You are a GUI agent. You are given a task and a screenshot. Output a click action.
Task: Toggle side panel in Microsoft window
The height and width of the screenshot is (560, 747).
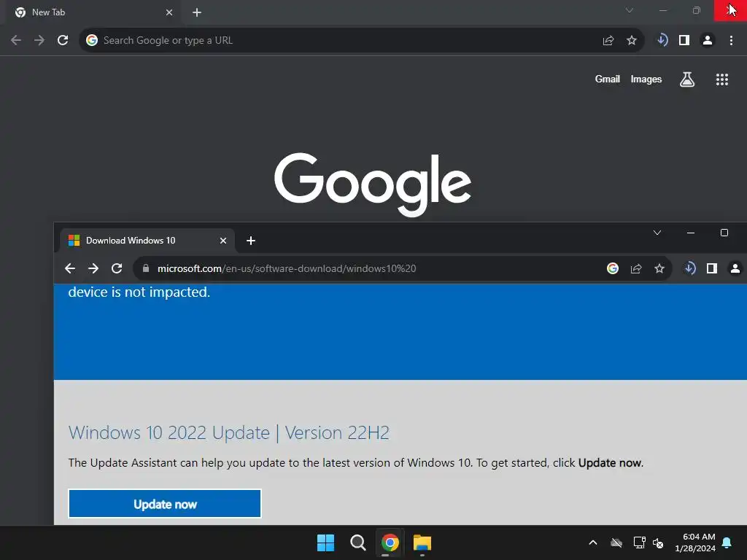[712, 268]
